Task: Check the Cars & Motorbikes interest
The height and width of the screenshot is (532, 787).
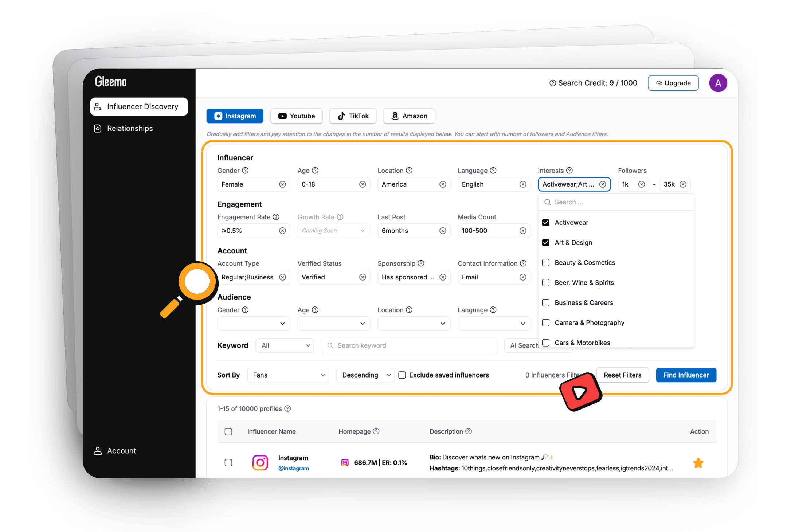Action: [x=546, y=343]
